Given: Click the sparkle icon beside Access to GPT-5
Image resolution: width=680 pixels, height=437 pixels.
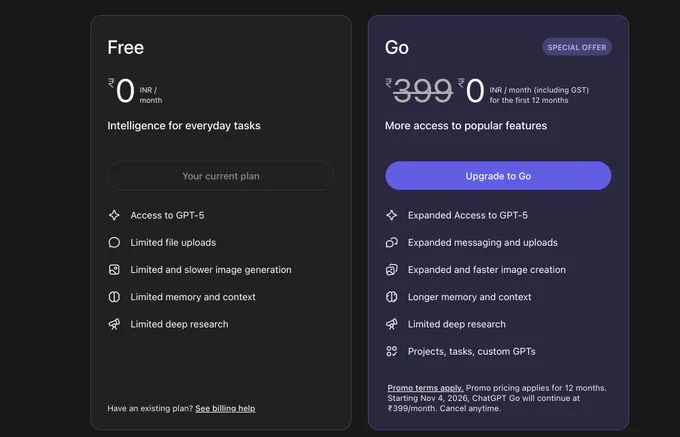Looking at the screenshot, I should click(114, 215).
